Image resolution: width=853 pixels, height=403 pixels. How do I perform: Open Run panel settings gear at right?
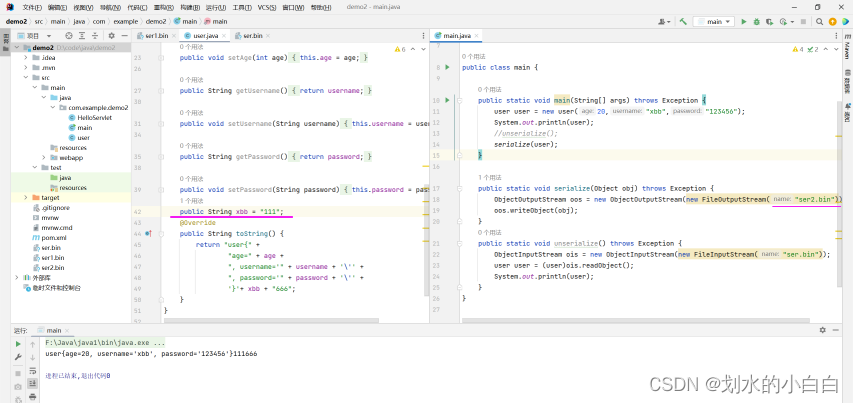click(x=823, y=330)
